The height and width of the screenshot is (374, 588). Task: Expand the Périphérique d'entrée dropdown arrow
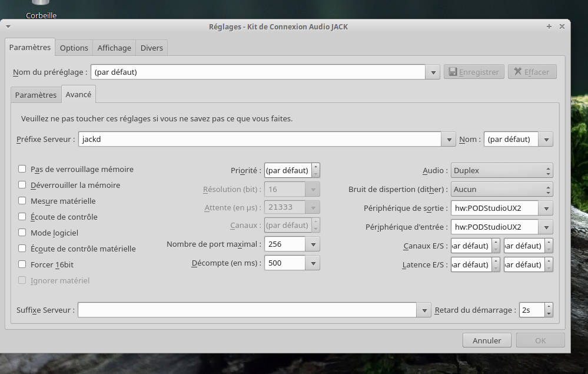pyautogui.click(x=546, y=227)
